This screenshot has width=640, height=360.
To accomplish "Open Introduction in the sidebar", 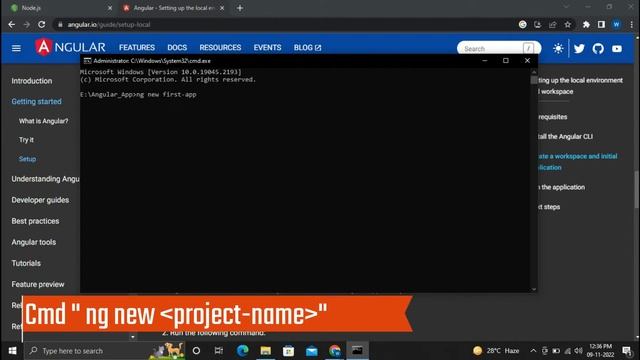I will point(31,81).
